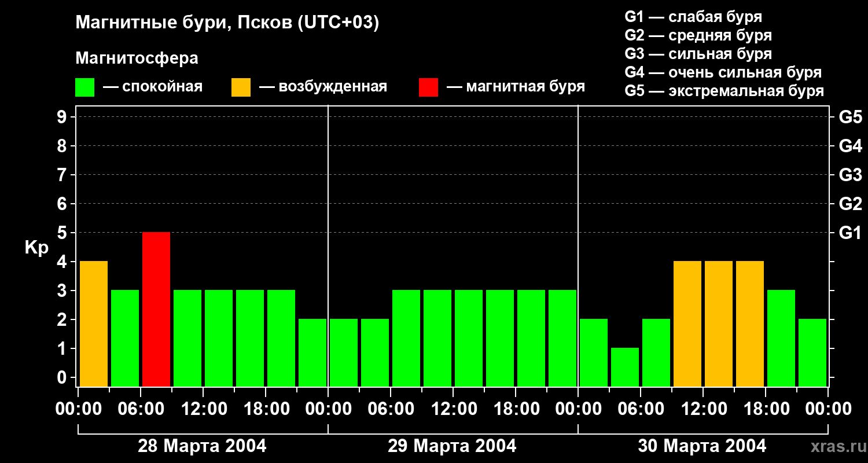The image size is (868, 463).
Task: Click the '29 Марта 2004' date label
Action: click(452, 446)
